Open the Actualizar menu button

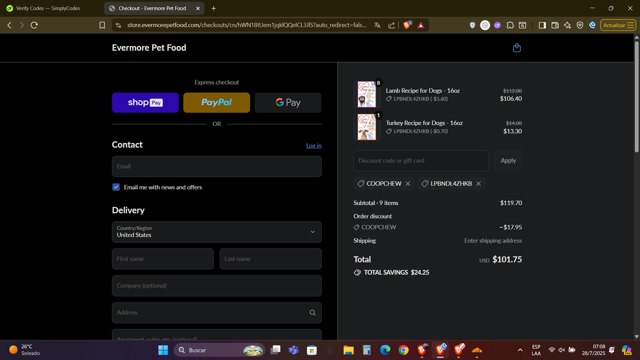(618, 25)
